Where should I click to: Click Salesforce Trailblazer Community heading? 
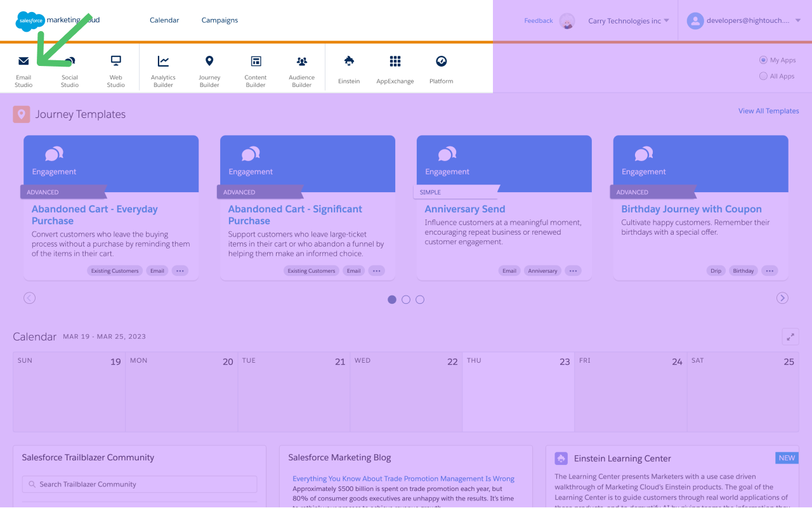[88, 457]
